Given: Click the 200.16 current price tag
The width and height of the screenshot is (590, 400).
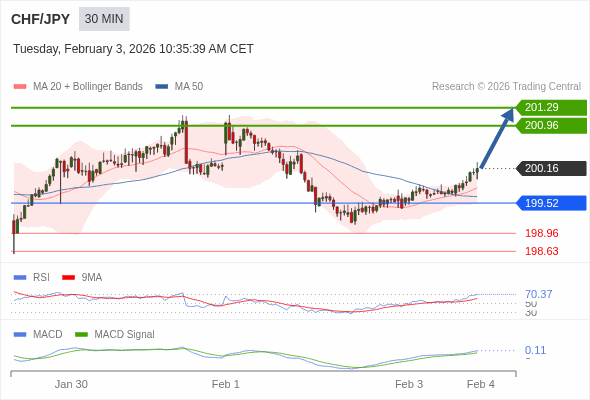Looking at the screenshot, I should 551,168.
